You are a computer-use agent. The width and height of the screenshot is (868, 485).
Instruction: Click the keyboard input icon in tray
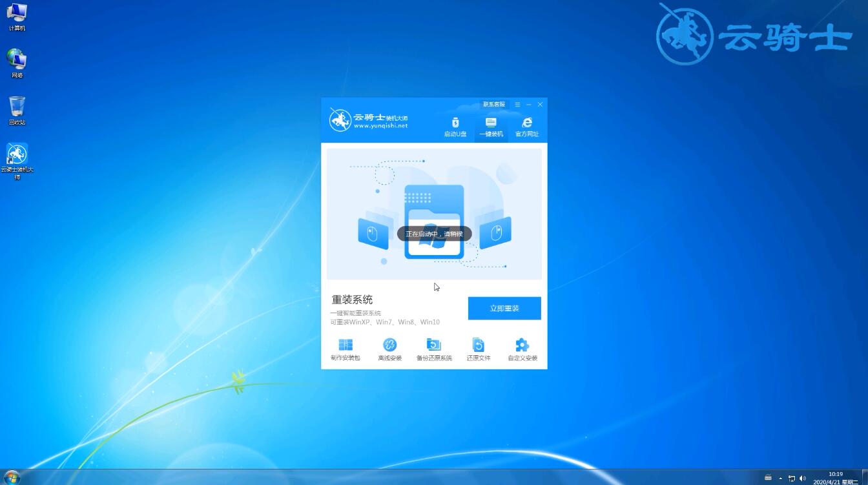point(768,479)
